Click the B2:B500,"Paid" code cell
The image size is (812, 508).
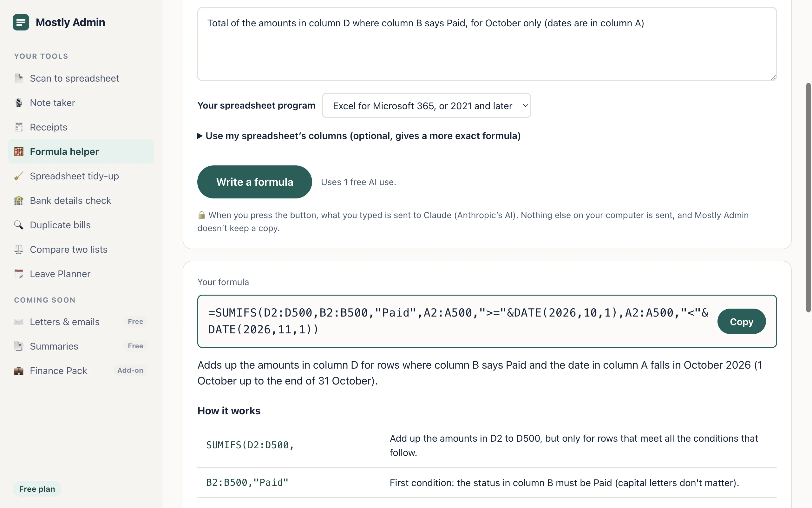click(x=247, y=483)
